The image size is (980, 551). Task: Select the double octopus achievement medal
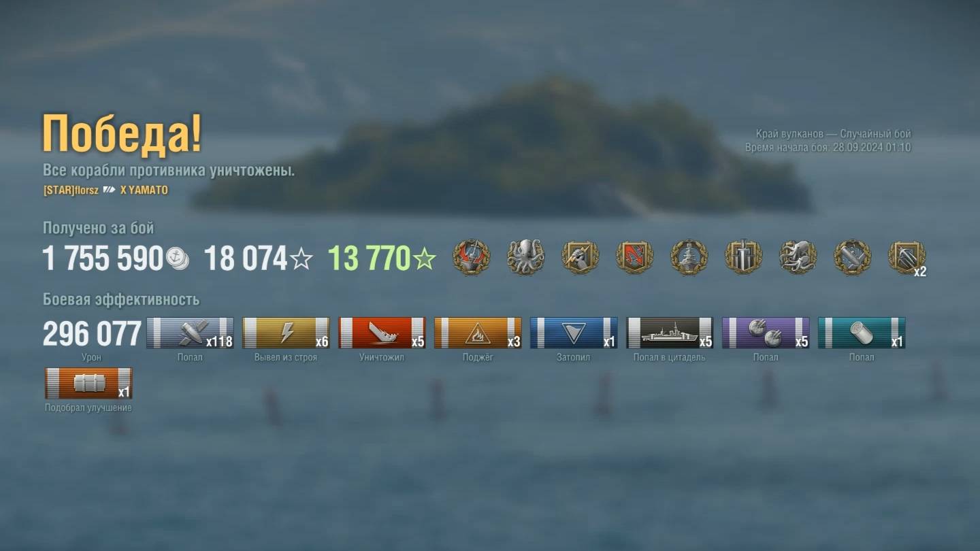click(x=798, y=257)
